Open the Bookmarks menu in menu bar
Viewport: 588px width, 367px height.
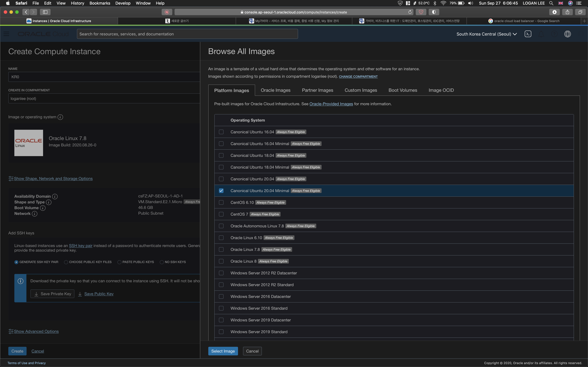coord(100,3)
